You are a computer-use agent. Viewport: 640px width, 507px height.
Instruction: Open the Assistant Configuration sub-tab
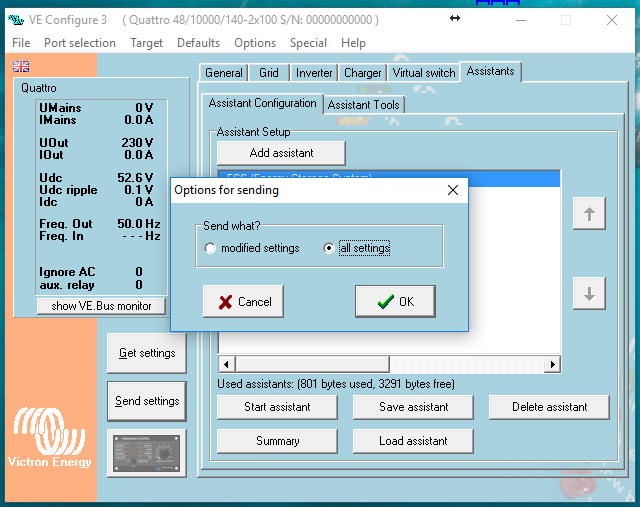pyautogui.click(x=262, y=103)
